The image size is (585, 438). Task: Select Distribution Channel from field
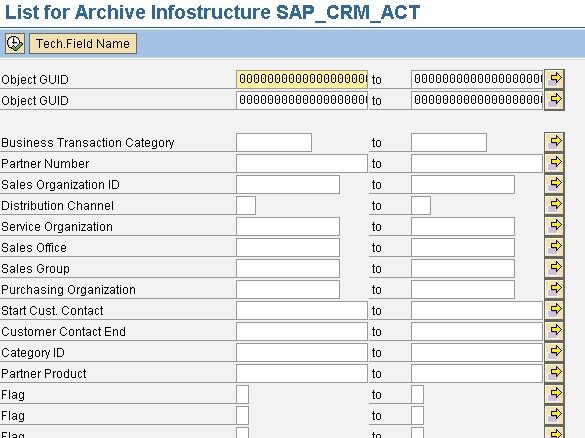point(246,205)
